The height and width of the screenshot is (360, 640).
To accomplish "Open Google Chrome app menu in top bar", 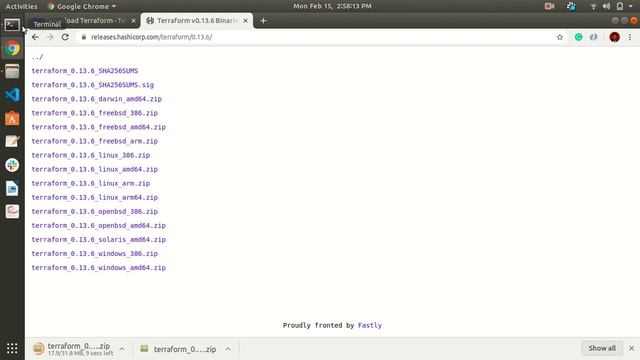I will pos(82,6).
